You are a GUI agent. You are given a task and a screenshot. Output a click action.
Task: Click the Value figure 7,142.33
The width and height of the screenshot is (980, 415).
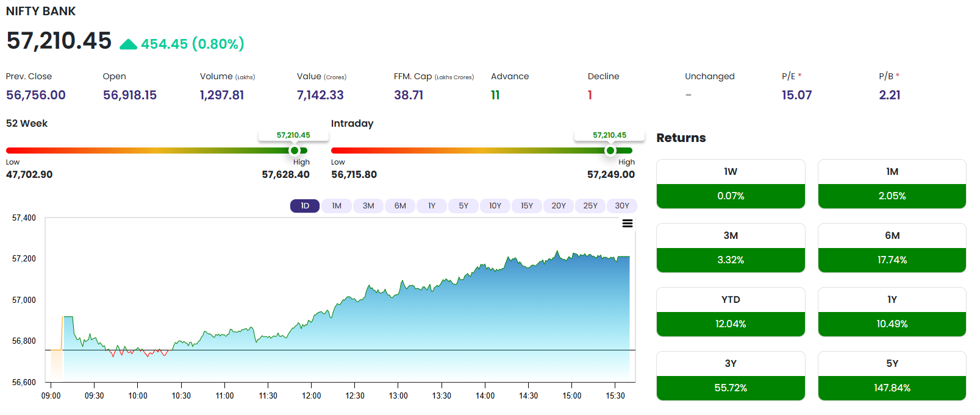click(320, 95)
